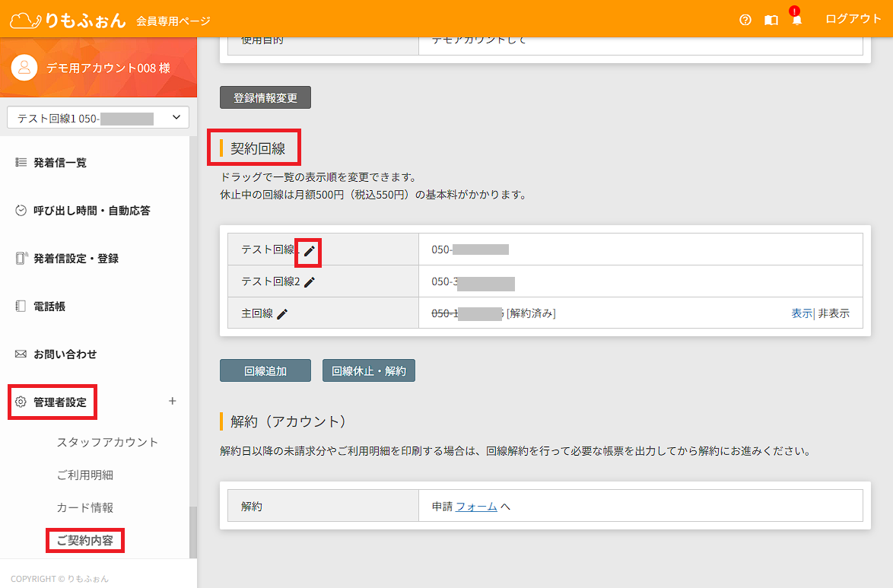Click the clock icon beside 呼び出し時間・自動応答
Screen dimensions: 893x588
pyautogui.click(x=21, y=210)
